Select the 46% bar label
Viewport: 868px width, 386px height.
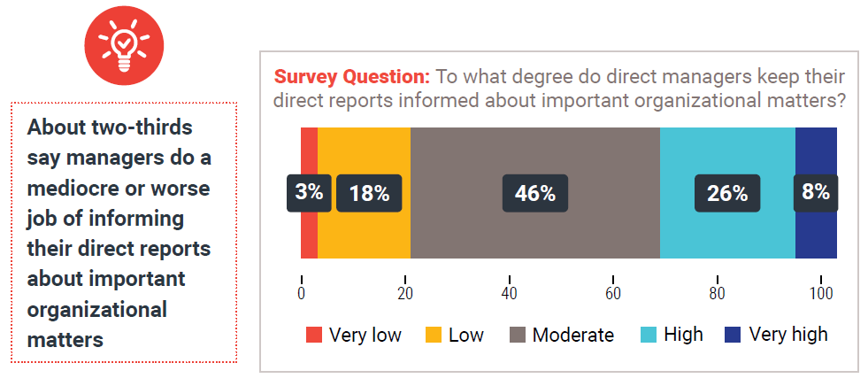coord(535,193)
